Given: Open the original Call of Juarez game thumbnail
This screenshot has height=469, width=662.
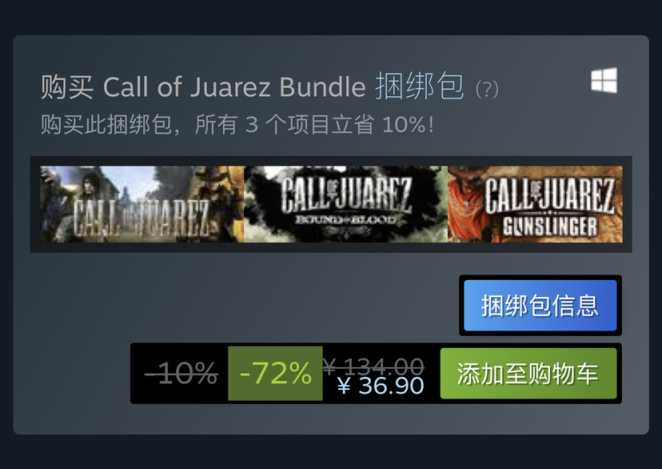Looking at the screenshot, I should pos(142,204).
